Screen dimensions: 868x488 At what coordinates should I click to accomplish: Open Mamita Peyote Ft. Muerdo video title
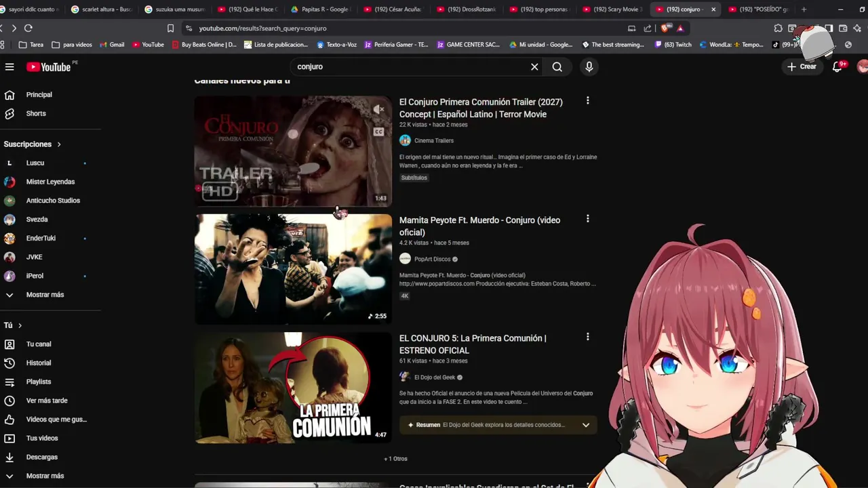pos(479,226)
